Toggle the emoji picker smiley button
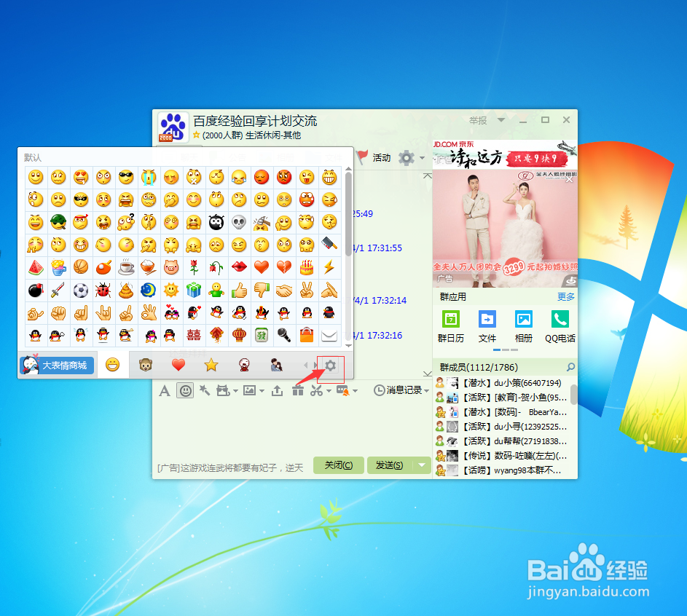 tap(185, 390)
